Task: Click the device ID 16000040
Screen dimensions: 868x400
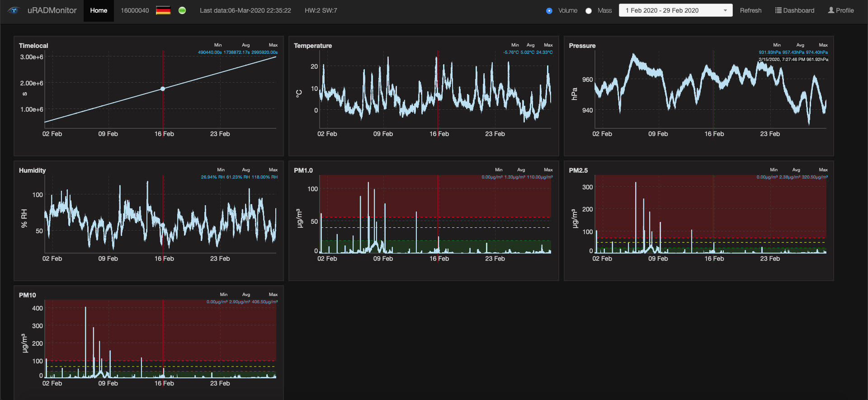Action: click(135, 10)
